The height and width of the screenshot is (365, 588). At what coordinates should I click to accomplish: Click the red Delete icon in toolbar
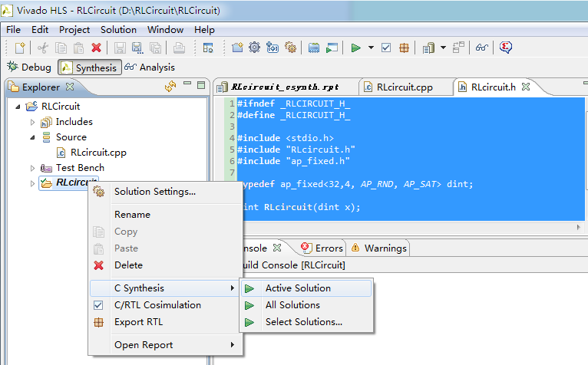[x=96, y=48]
